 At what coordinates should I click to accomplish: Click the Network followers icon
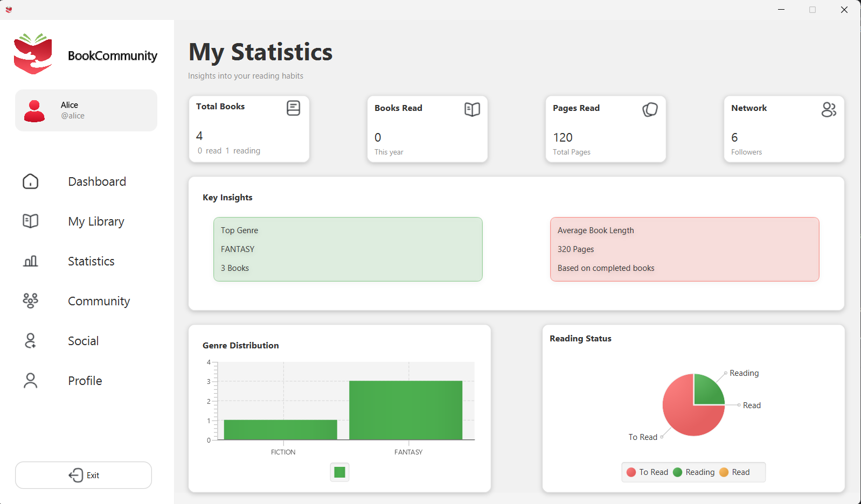829,110
